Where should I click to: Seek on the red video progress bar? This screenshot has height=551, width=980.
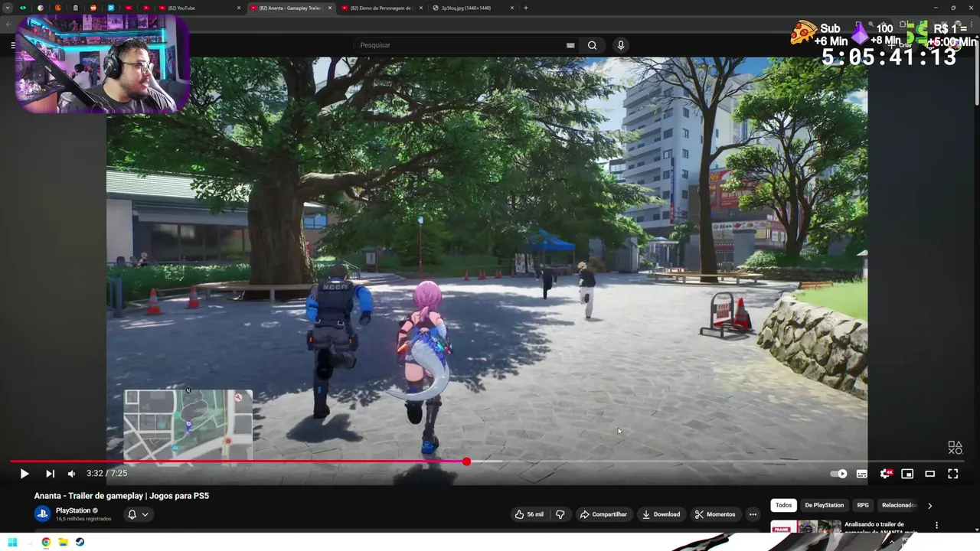coord(237,461)
